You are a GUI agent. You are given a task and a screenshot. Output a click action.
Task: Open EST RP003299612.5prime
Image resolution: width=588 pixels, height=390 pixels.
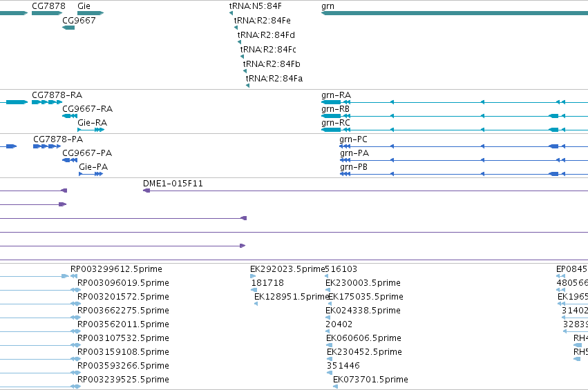pyautogui.click(x=116, y=269)
